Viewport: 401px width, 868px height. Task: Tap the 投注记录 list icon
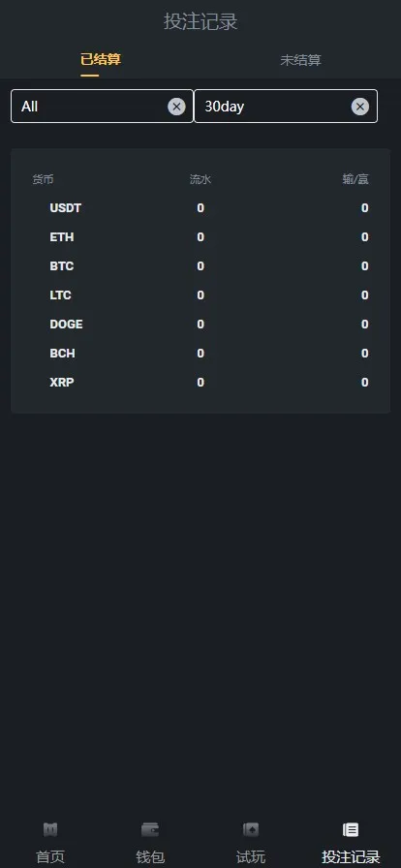click(x=351, y=829)
